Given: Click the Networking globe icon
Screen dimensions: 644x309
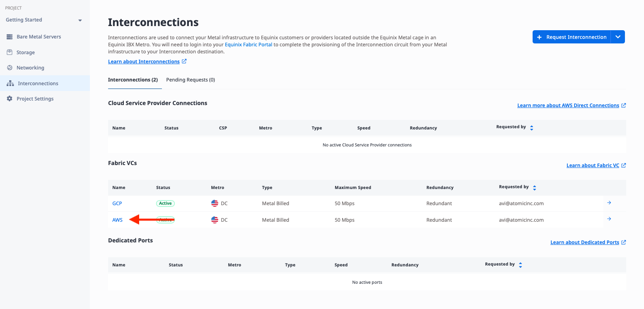Looking at the screenshot, I should (10, 68).
